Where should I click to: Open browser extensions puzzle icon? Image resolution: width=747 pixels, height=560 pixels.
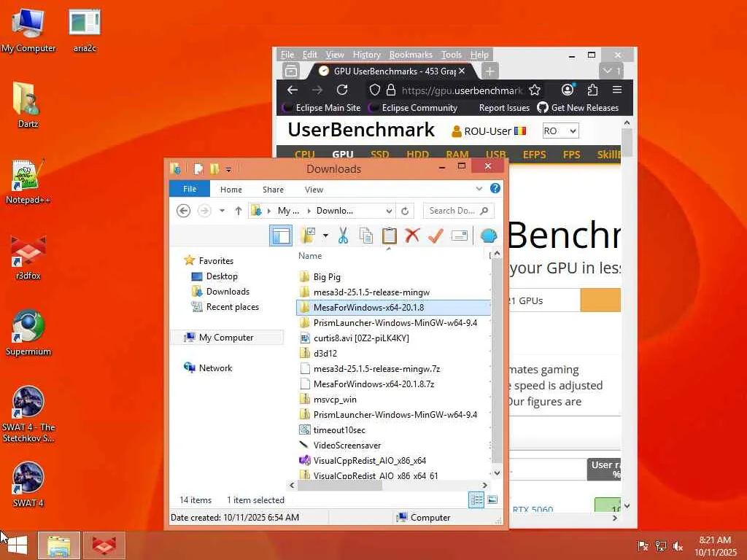pos(592,90)
